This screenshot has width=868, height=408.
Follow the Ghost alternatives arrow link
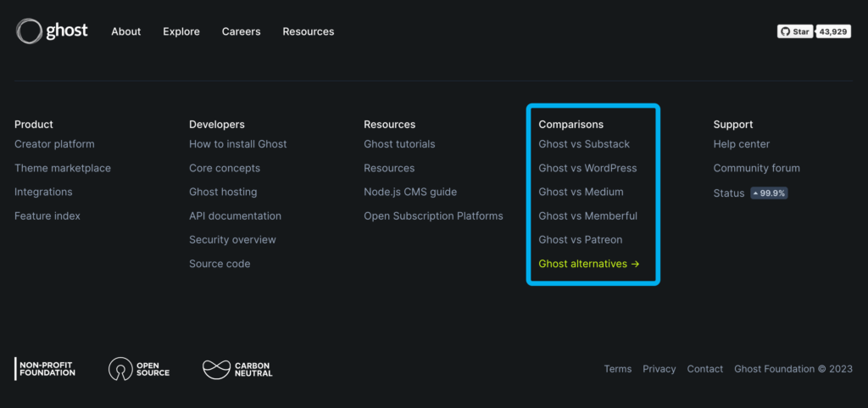(x=589, y=264)
